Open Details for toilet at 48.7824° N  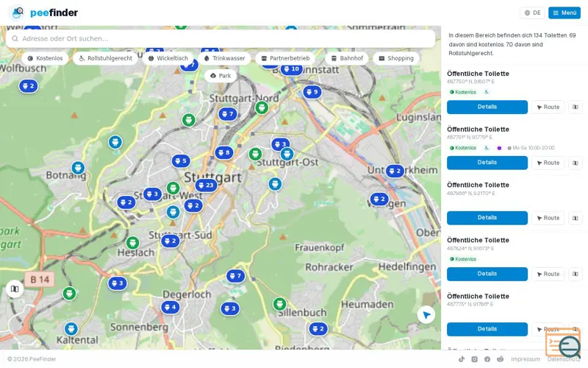487,274
